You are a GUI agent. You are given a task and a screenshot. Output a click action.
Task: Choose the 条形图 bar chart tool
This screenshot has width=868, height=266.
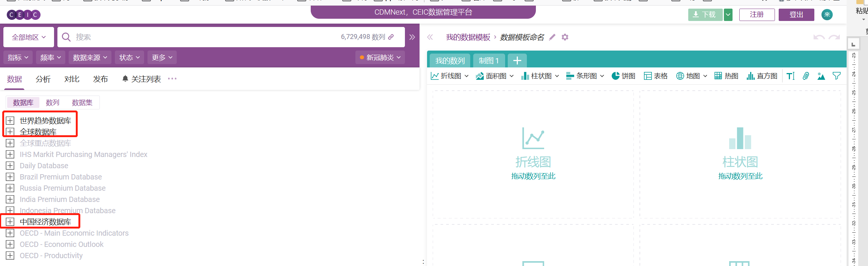click(585, 76)
